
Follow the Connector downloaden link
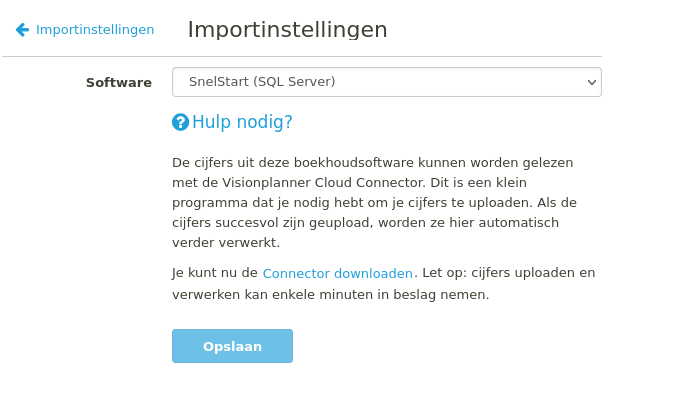coord(337,273)
